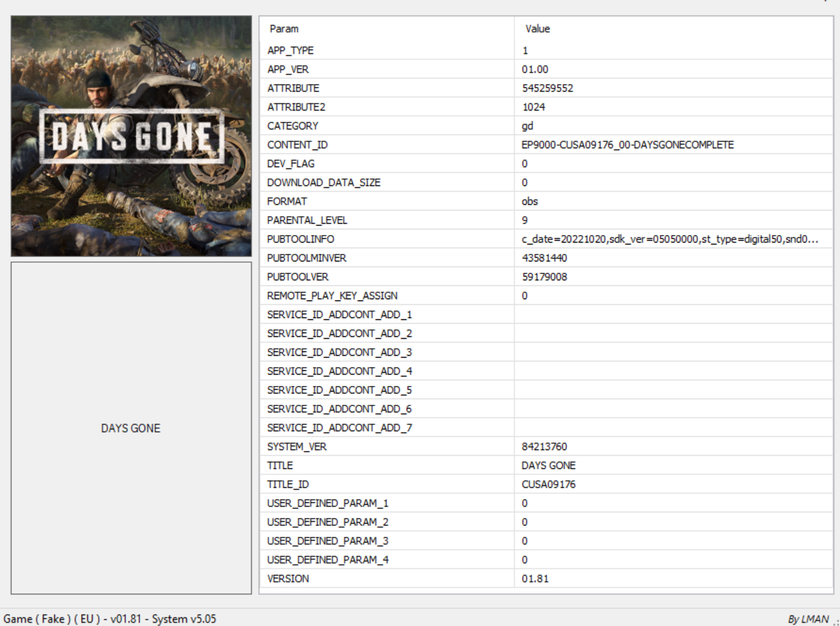Click the resize grip in bottom-right corner
Viewport: 840px width, 626px height.
tap(836, 622)
